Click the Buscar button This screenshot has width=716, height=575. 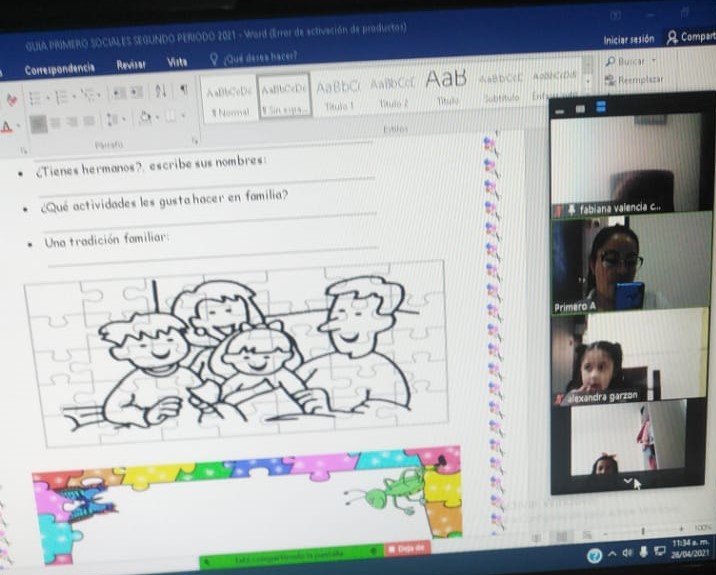click(x=624, y=61)
